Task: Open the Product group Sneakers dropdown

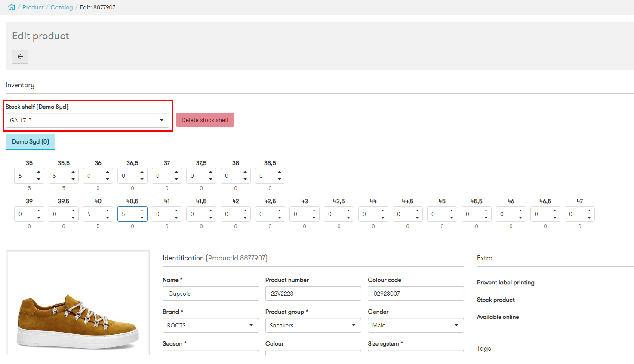Action: [313, 325]
